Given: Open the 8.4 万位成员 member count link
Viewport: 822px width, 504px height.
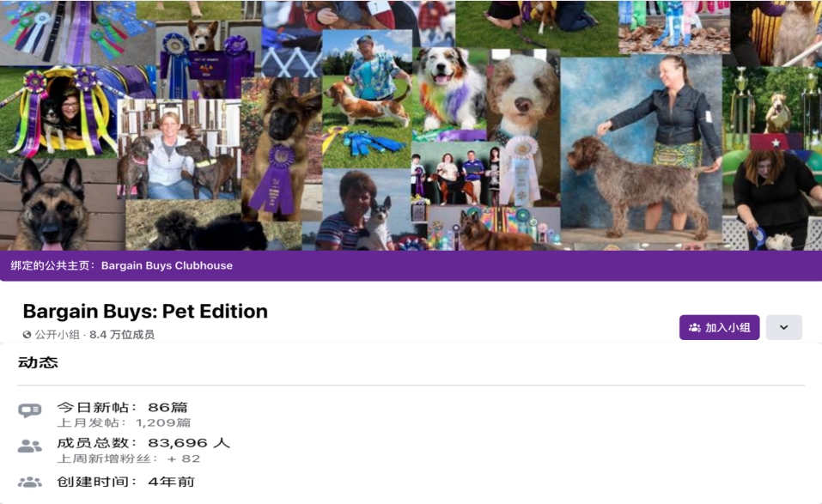Looking at the screenshot, I should [122, 334].
